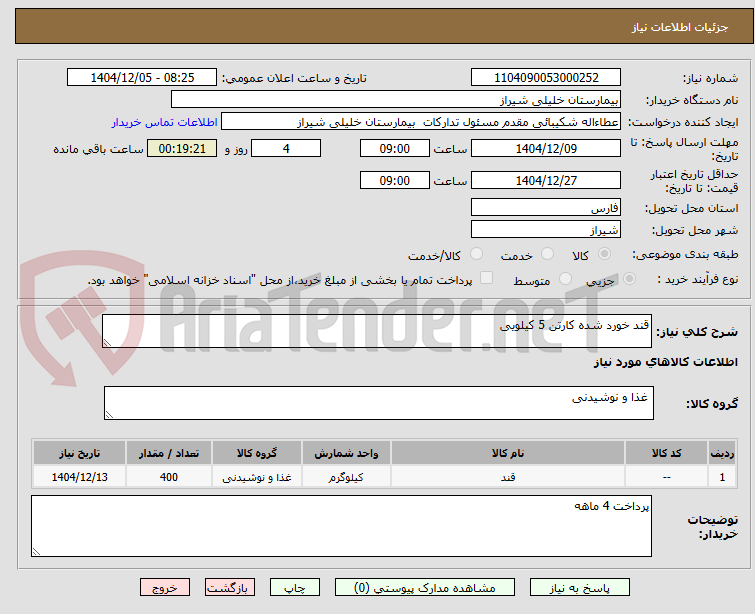Click the غذا و نوشیدنی table cell
The image size is (755, 614).
pyautogui.click(x=257, y=477)
